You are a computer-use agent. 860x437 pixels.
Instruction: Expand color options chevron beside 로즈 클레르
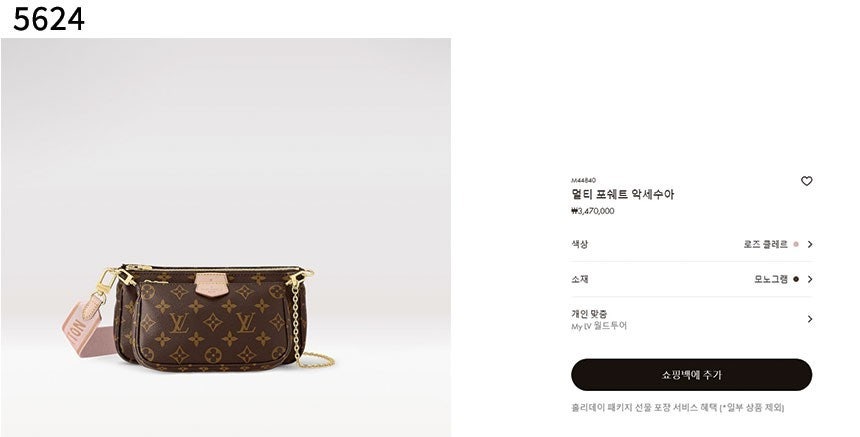[x=810, y=245]
